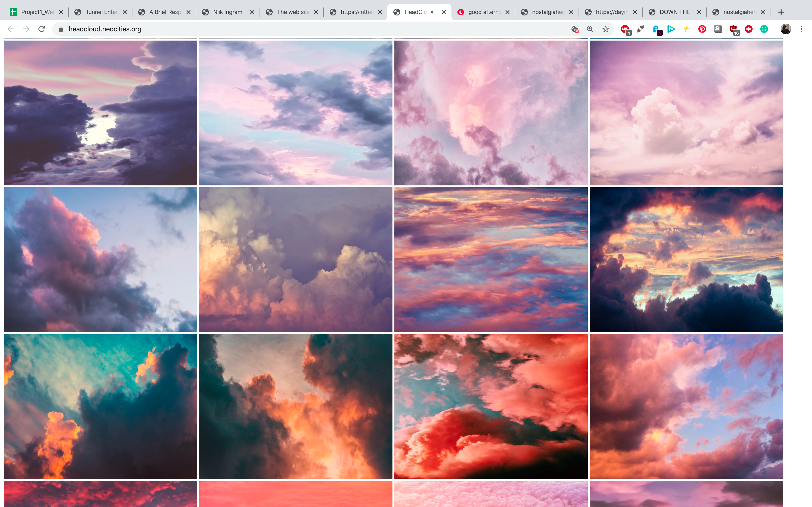Open Chrome three-dot menu

[801, 29]
